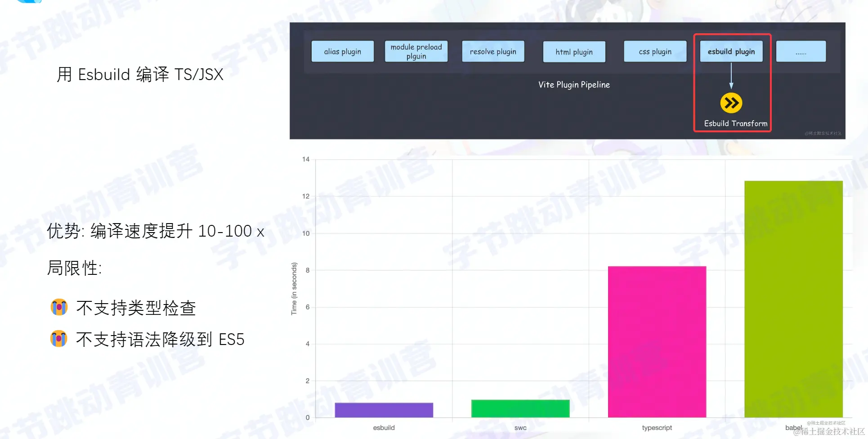Click the pipeline box with the ellipsis dots
The width and height of the screenshot is (868, 439).
(x=801, y=51)
